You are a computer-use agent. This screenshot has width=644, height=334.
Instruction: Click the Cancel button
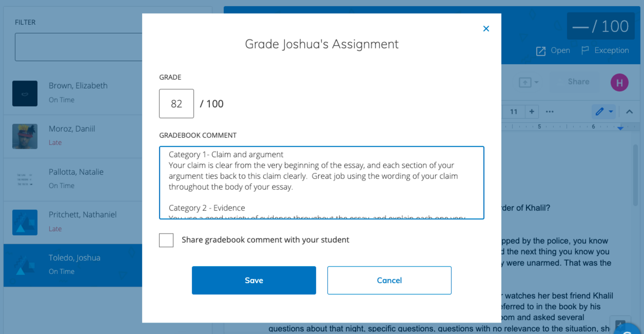pyautogui.click(x=389, y=280)
